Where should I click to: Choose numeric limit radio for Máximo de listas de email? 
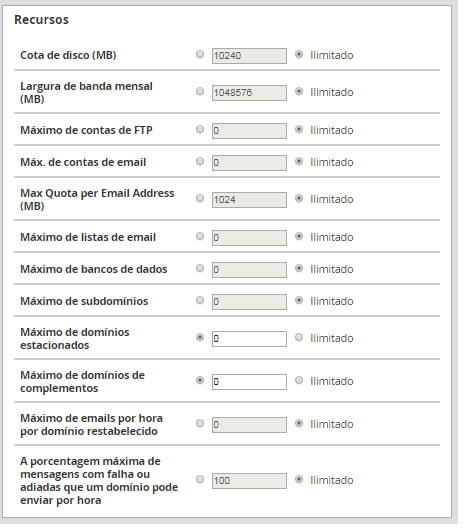point(200,236)
